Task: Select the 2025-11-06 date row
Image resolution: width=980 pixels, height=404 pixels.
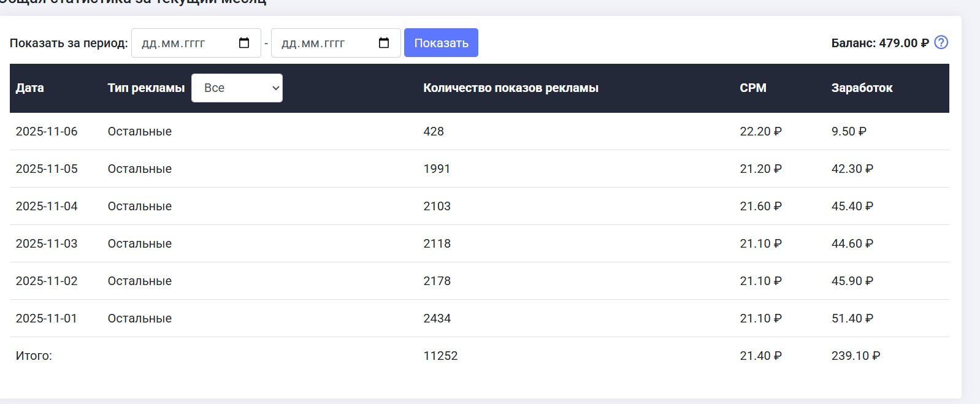Action: [x=47, y=132]
